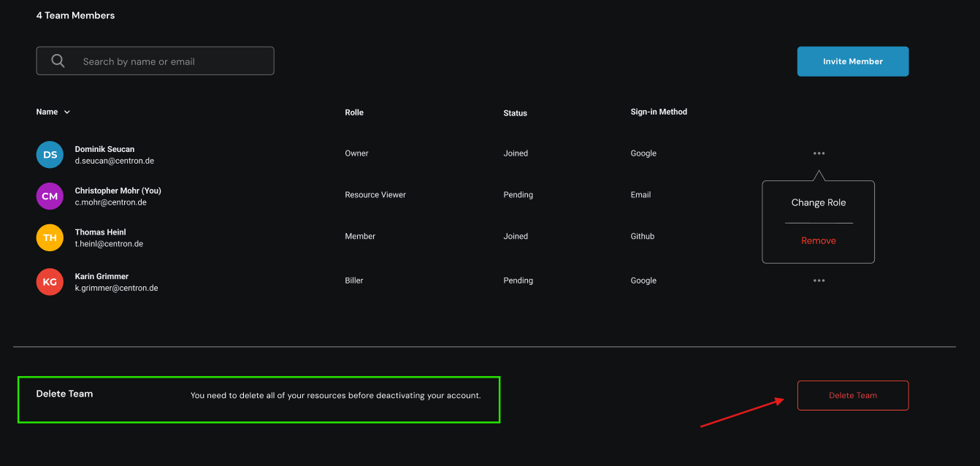Select Change Role in the popup menu
This screenshot has width=980, height=466.
(x=818, y=203)
